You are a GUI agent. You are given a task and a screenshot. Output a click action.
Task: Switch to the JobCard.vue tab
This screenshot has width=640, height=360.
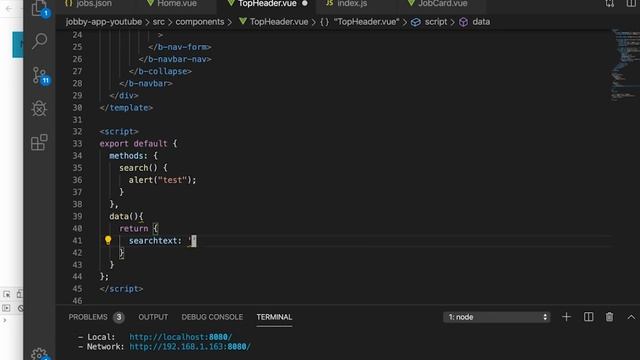coord(442,4)
